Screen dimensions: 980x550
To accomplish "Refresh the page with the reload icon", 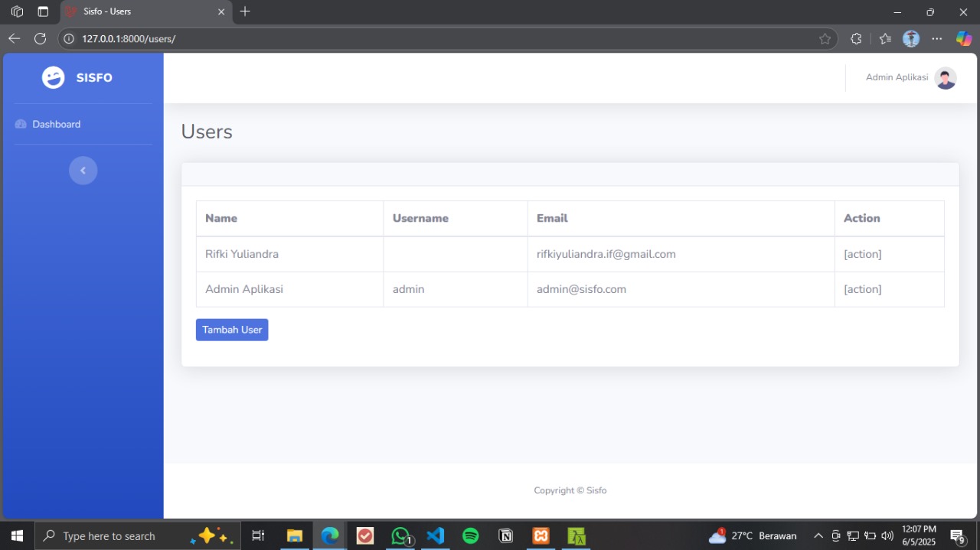I will 41,38.
